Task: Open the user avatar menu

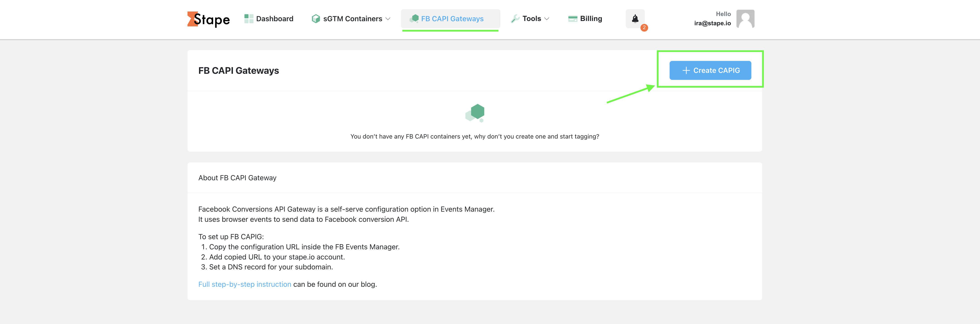Action: pyautogui.click(x=745, y=19)
